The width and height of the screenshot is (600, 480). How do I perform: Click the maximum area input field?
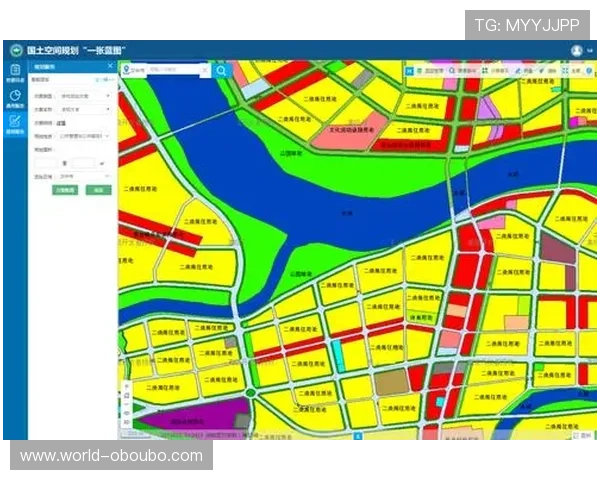coord(83,161)
